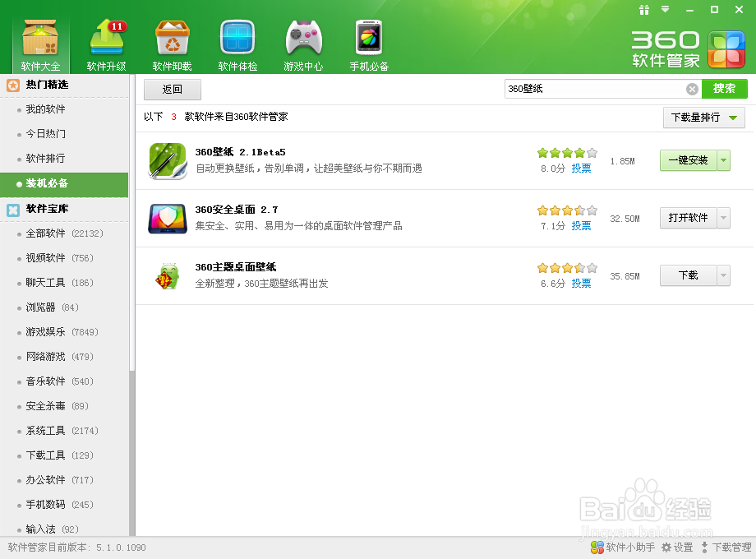This screenshot has width=756, height=559.
Task: Click the green 搜索 search button
Action: coord(724,89)
